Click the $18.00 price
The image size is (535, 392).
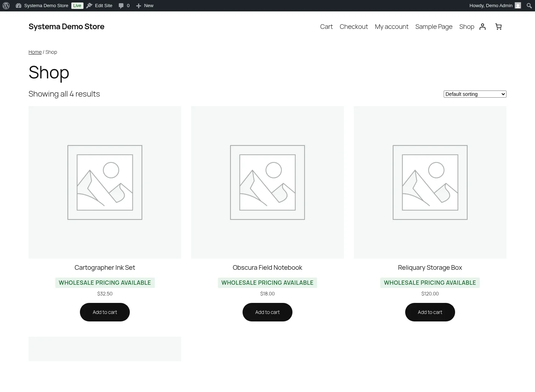[267, 294]
